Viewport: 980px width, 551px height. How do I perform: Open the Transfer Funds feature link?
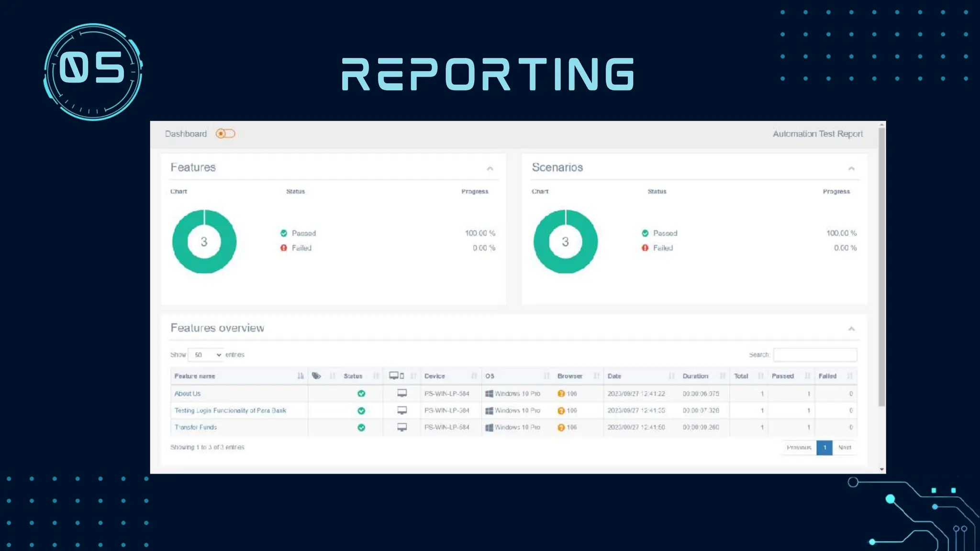tap(196, 427)
